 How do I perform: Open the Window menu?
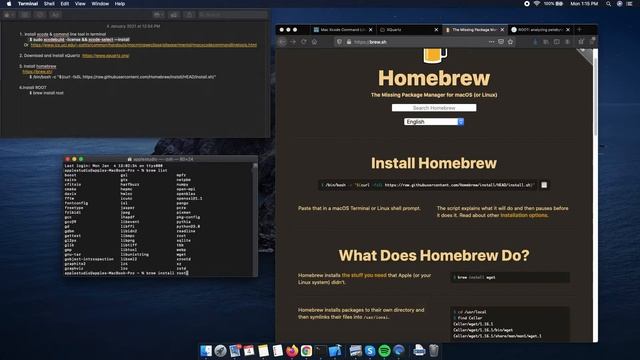click(x=100, y=4)
